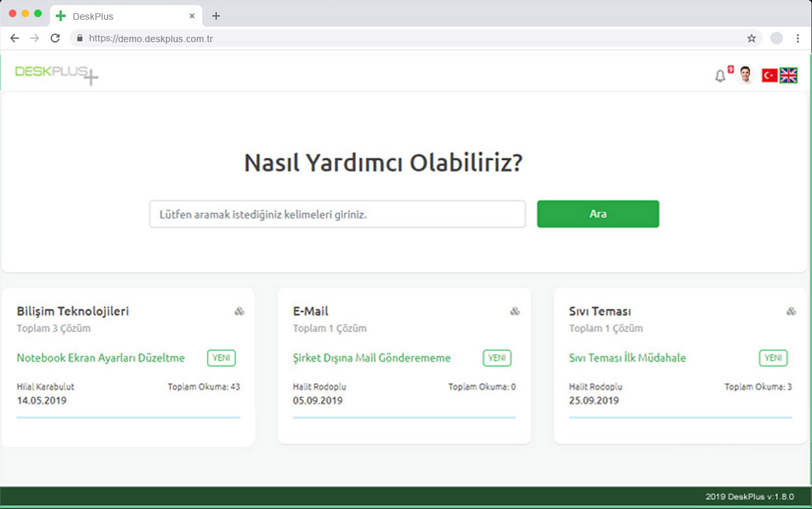Screen dimensions: 812x509
Task: Open notifications via the bell icon
Action: pos(720,75)
